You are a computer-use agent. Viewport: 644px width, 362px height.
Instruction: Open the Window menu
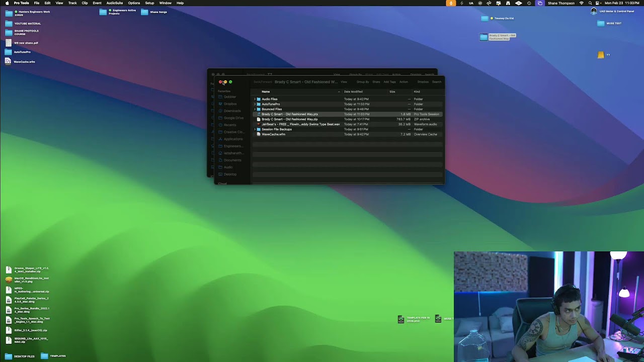[166, 3]
